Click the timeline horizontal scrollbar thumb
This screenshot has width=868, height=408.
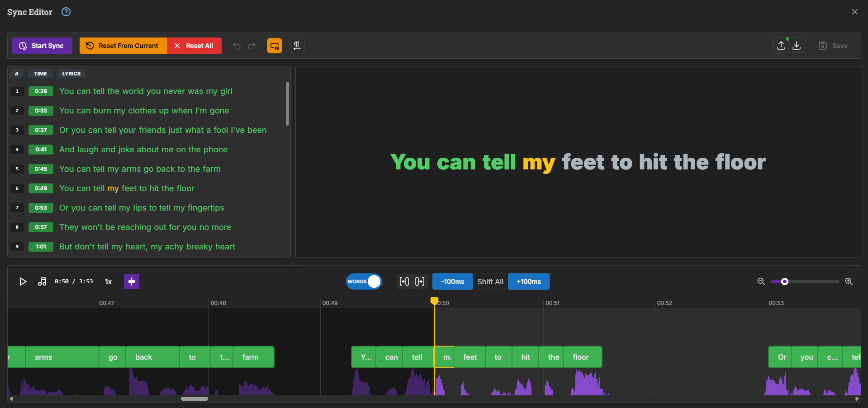pos(194,399)
